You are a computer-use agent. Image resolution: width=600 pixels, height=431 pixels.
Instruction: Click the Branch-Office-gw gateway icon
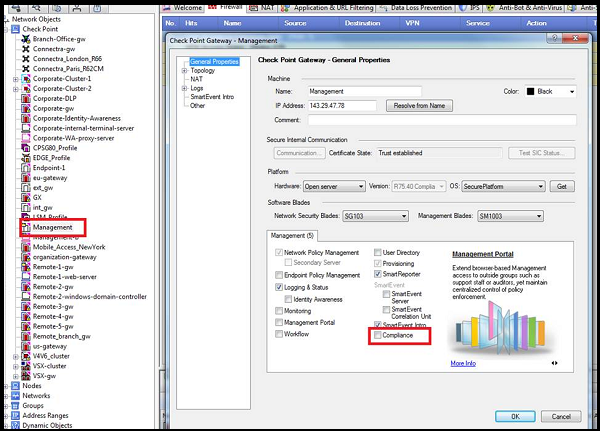pyautogui.click(x=25, y=38)
